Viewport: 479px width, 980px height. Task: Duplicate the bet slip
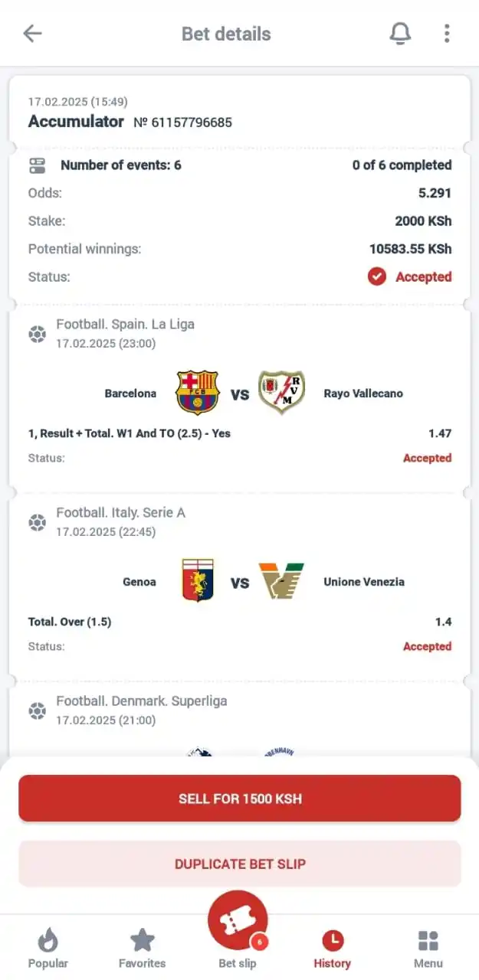click(x=240, y=864)
